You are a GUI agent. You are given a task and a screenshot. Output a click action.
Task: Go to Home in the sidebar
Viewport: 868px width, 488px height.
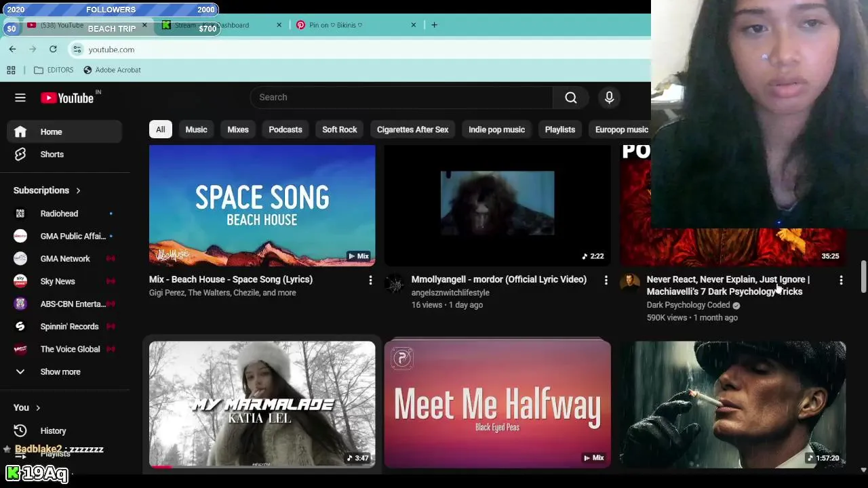tap(64, 132)
